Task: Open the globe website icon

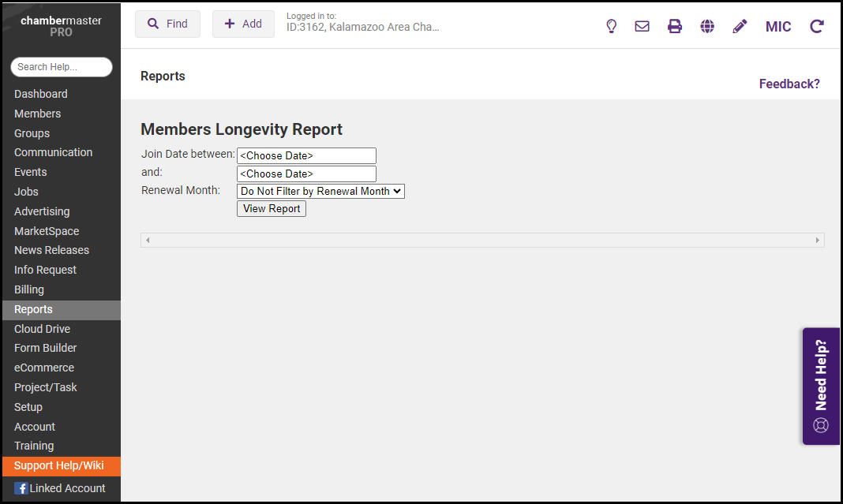Action: (x=707, y=26)
